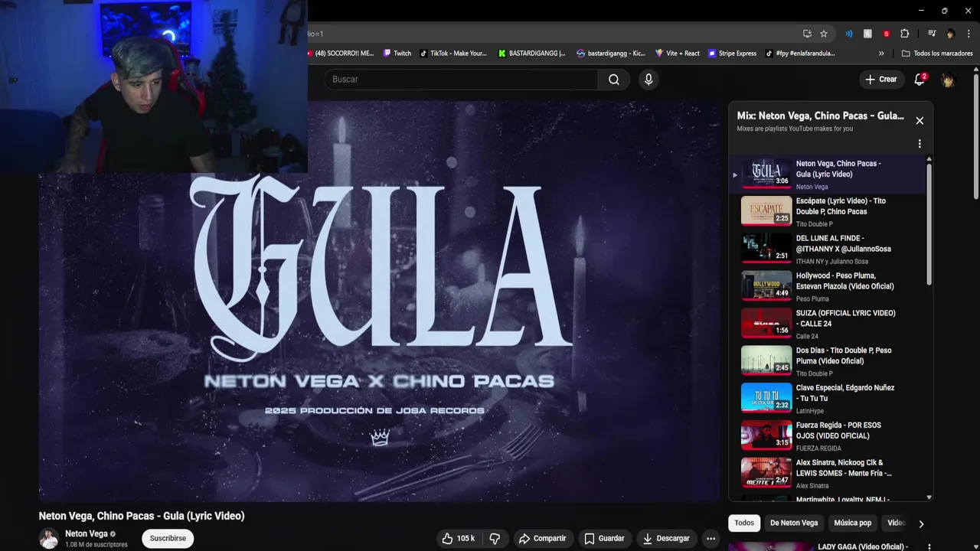This screenshot has width=980, height=551.
Task: Click the Compartir share button
Action: click(x=542, y=539)
